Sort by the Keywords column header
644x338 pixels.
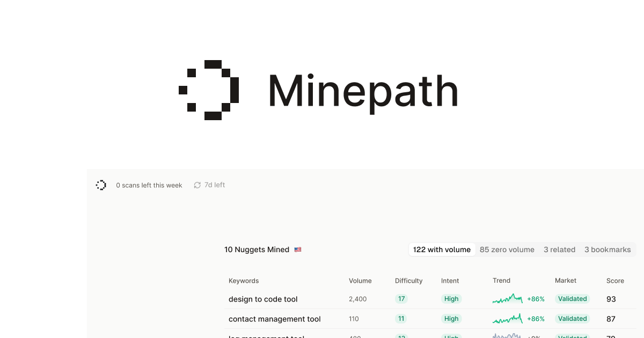coord(244,281)
